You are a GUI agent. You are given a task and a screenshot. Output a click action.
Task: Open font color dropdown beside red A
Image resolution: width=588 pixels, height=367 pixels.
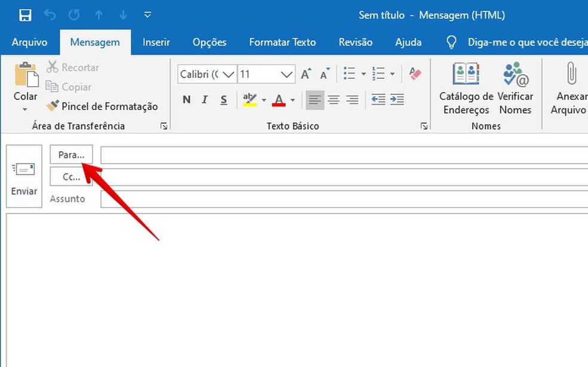pos(293,100)
